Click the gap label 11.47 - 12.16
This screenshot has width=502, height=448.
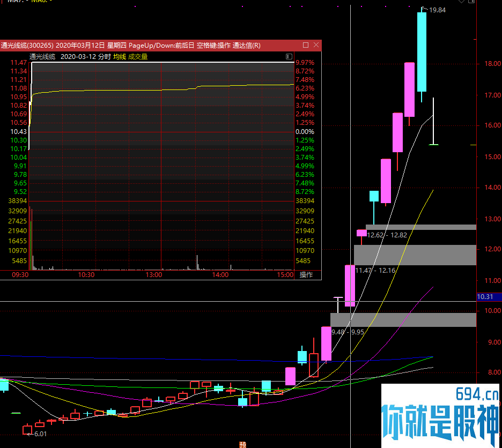click(x=375, y=271)
